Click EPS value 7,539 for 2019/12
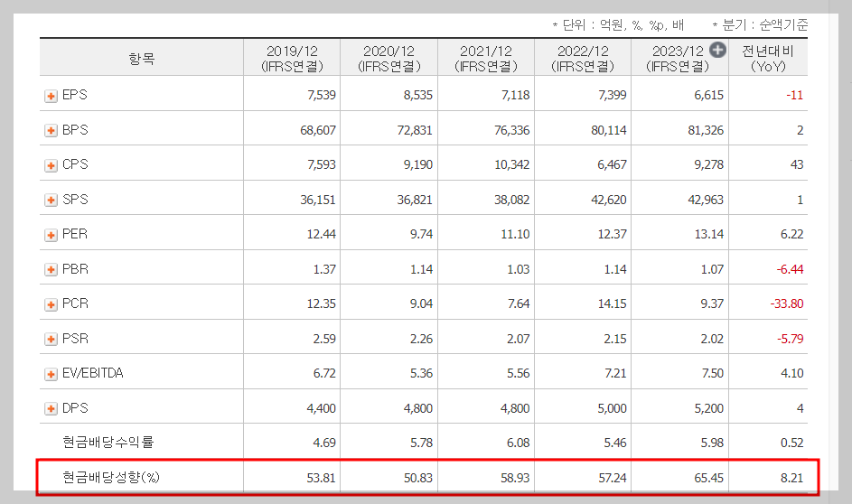 pos(322,95)
